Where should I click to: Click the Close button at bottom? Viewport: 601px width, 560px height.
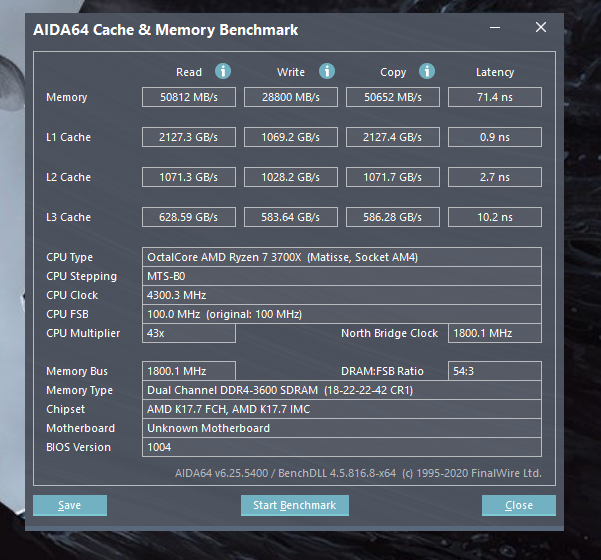[519, 505]
